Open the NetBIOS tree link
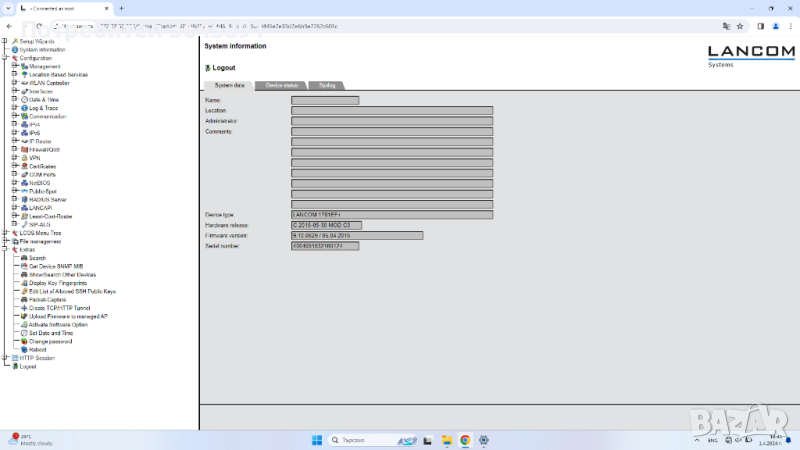The width and height of the screenshot is (800, 450). point(39,183)
